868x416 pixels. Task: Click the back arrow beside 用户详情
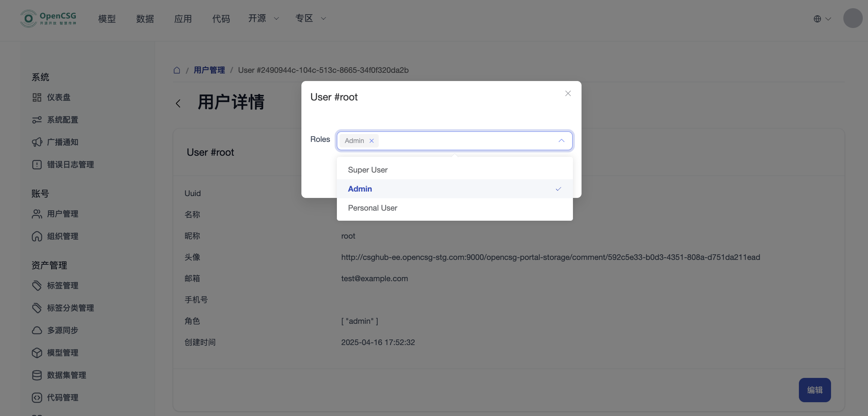(x=179, y=103)
